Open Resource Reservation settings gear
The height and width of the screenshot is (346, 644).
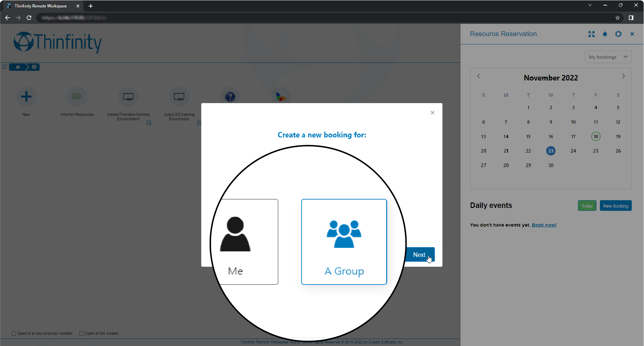[x=618, y=34]
